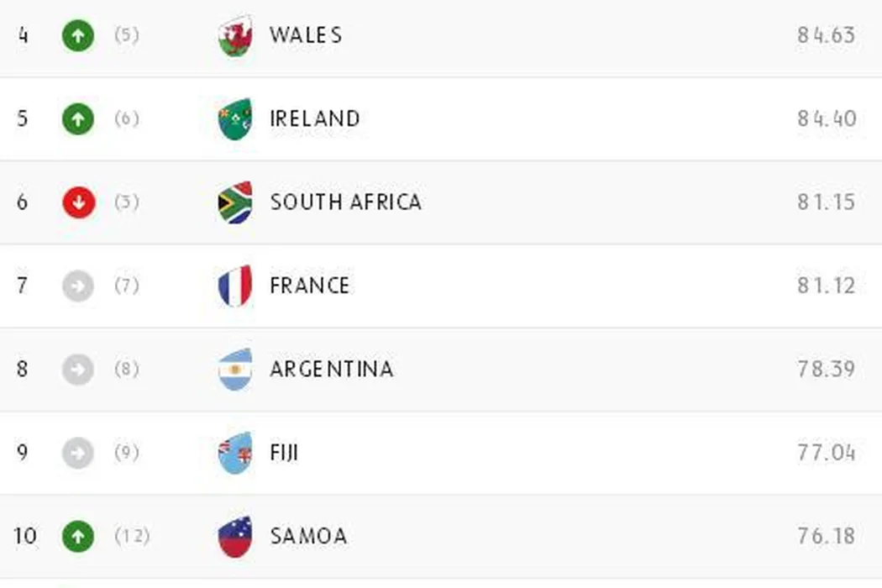
Task: Click the green up arrow beside Samoa
Action: click(78, 536)
